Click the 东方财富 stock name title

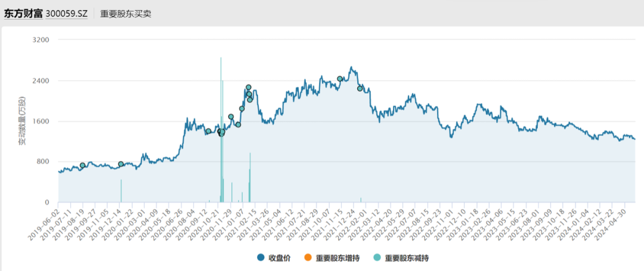23,14
